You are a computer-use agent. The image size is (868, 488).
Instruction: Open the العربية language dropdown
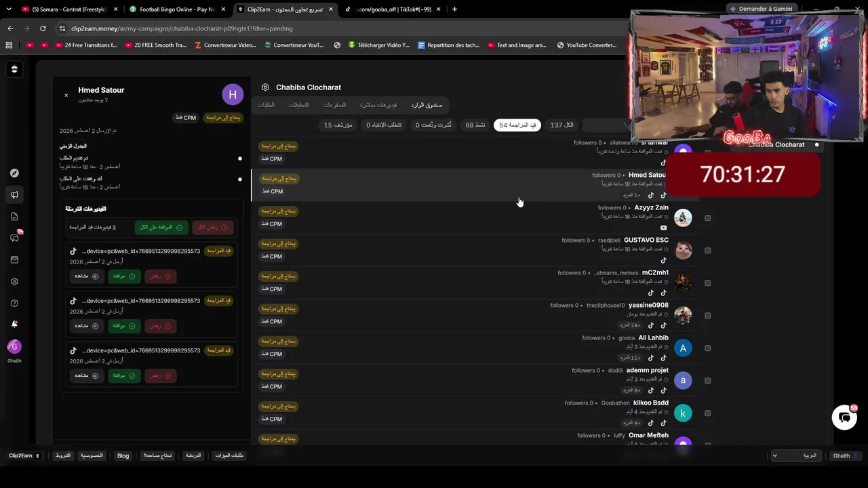click(796, 455)
